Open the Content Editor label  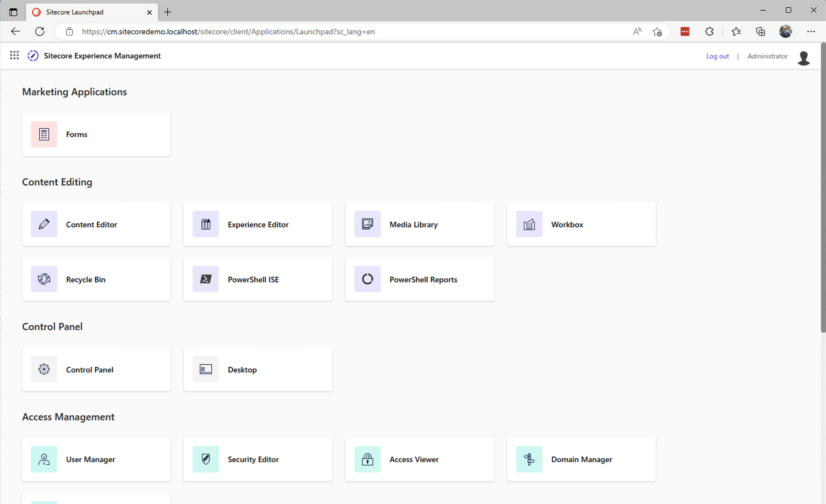[92, 224]
